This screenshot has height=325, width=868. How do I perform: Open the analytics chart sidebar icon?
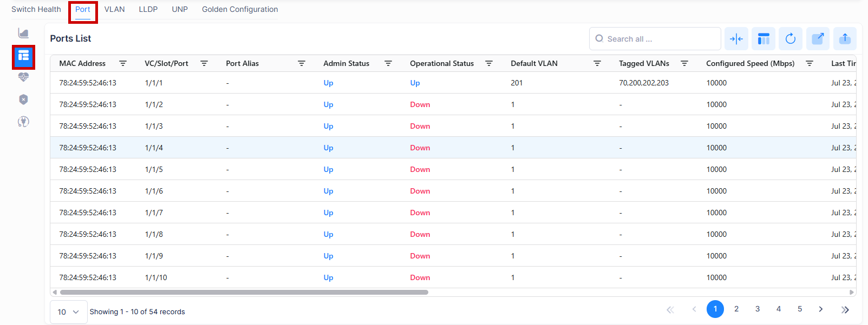[23, 34]
